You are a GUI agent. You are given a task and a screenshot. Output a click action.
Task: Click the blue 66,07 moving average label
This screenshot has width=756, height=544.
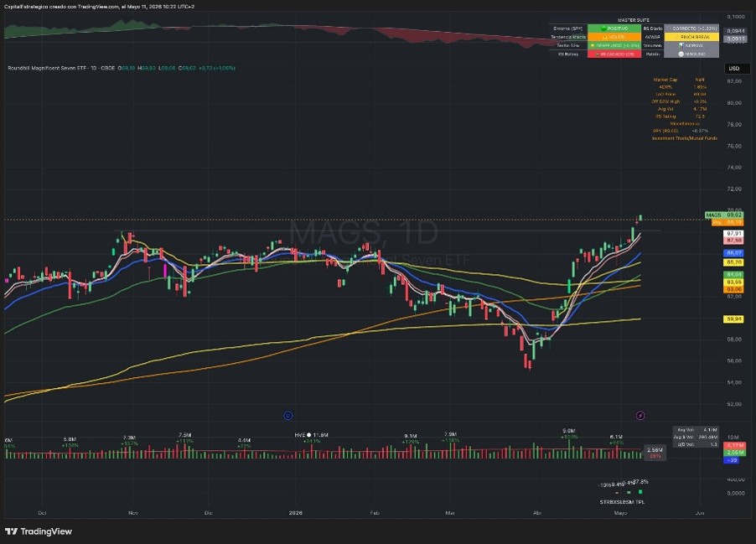tap(734, 252)
